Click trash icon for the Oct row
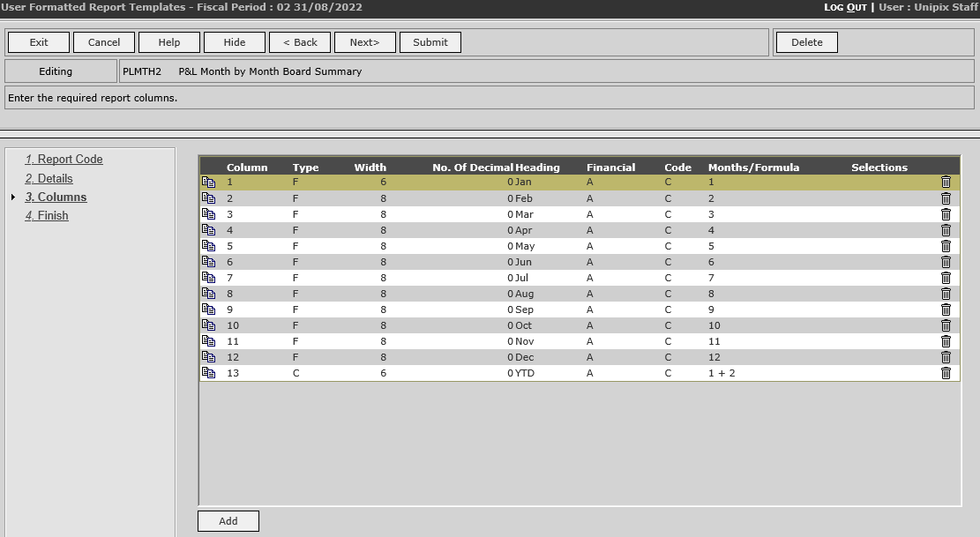 [x=946, y=325]
